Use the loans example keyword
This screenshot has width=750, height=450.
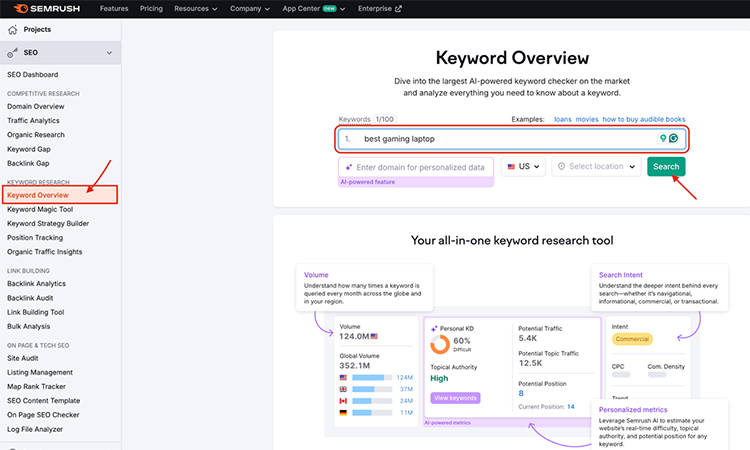pos(562,119)
